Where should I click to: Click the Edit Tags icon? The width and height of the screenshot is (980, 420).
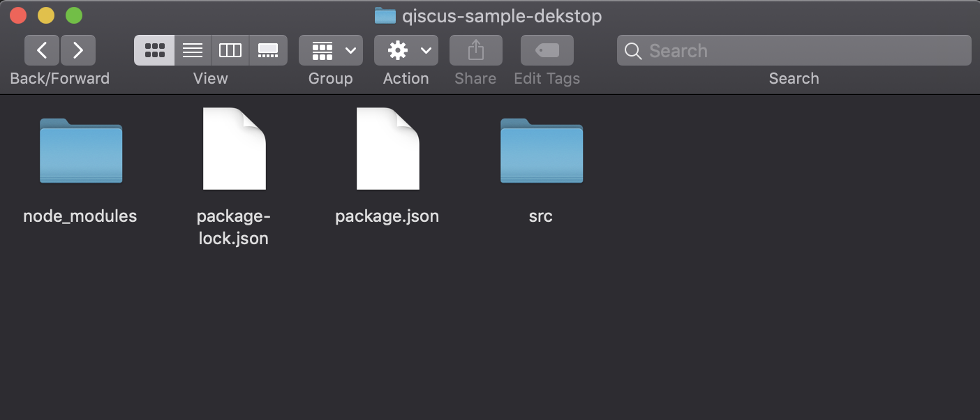coord(547,50)
